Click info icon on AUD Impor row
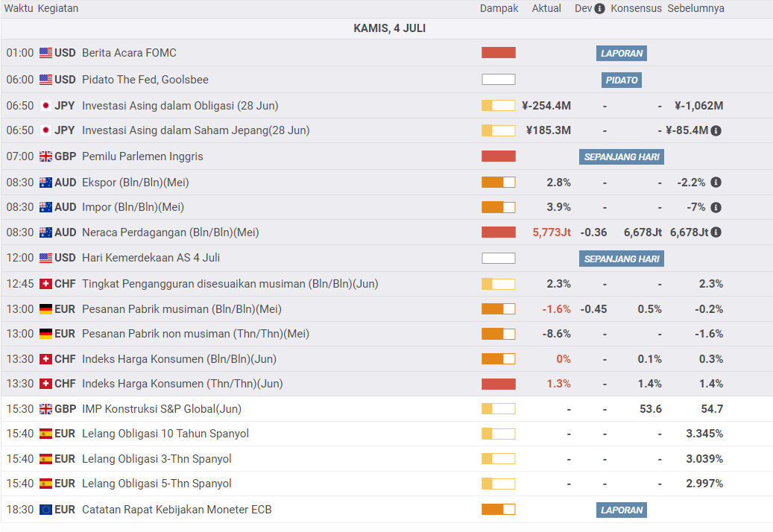The width and height of the screenshot is (773, 532). click(x=716, y=207)
